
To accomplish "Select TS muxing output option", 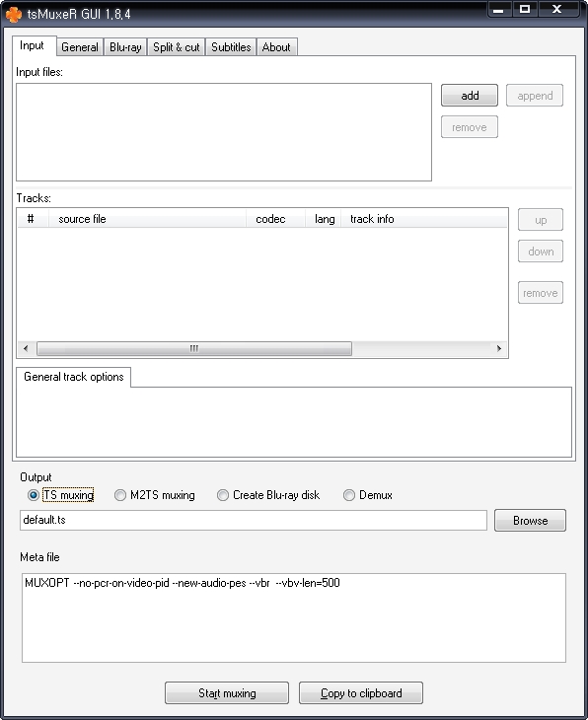I will 61,495.
